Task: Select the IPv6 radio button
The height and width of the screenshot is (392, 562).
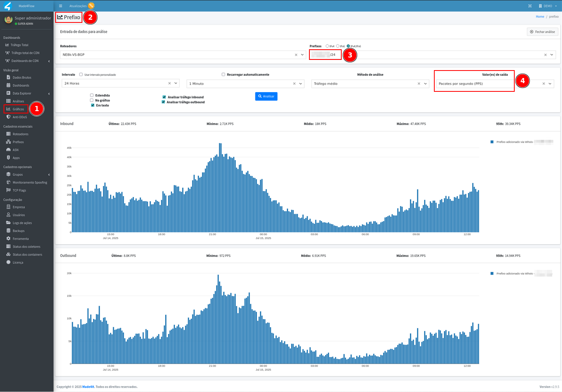Action: point(338,46)
